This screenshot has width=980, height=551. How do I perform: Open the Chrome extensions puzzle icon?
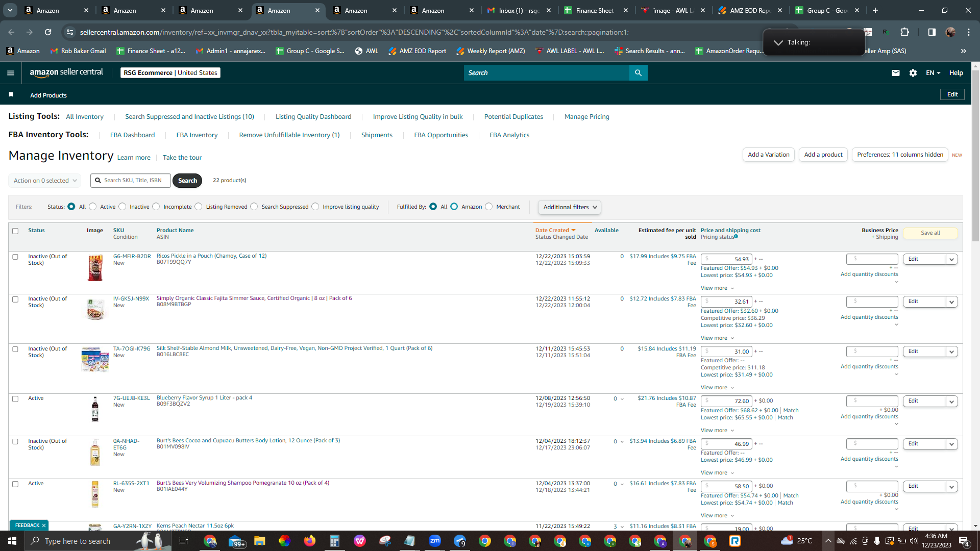pos(904,32)
